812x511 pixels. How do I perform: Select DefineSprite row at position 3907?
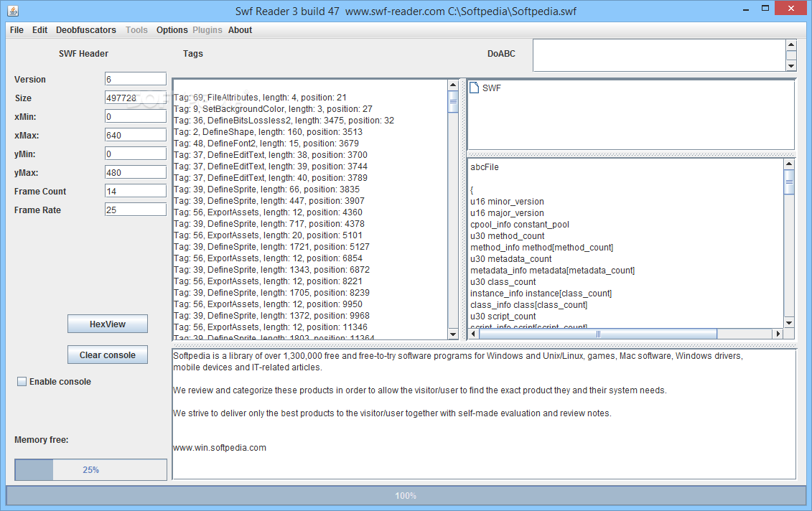269,201
